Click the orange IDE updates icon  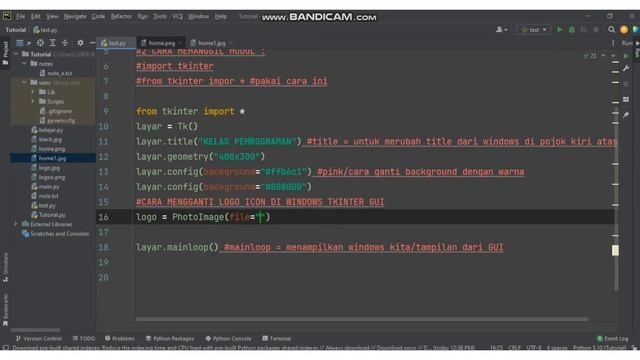624,30
